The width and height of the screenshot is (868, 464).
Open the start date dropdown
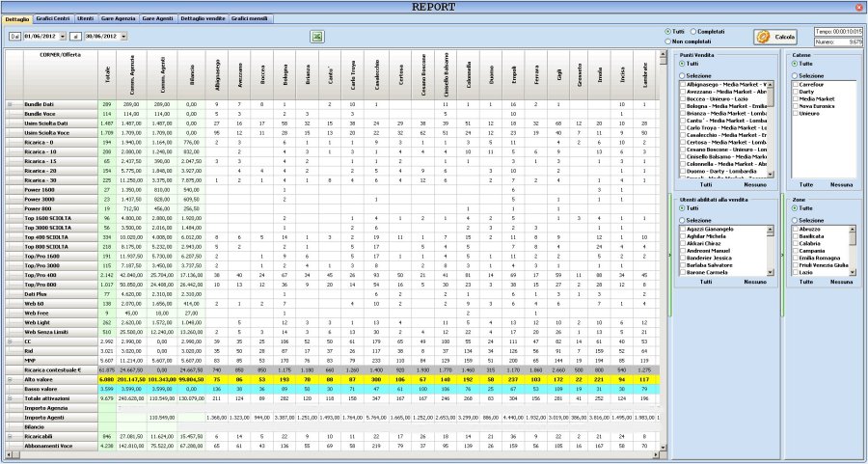click(63, 36)
